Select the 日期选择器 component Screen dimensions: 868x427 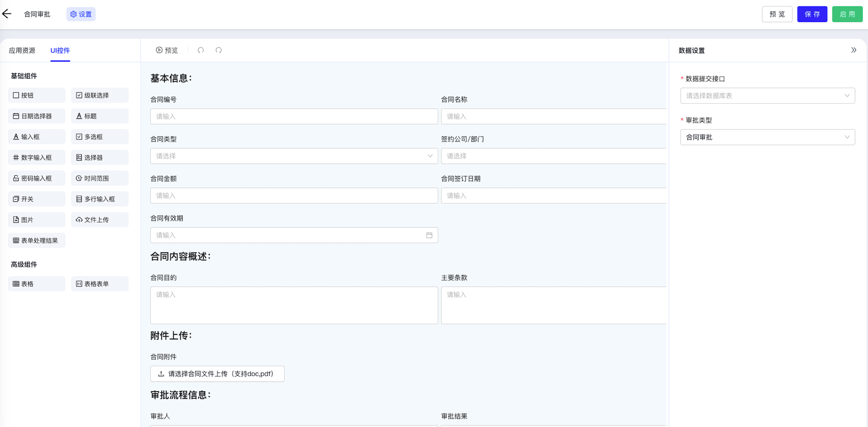tap(36, 116)
